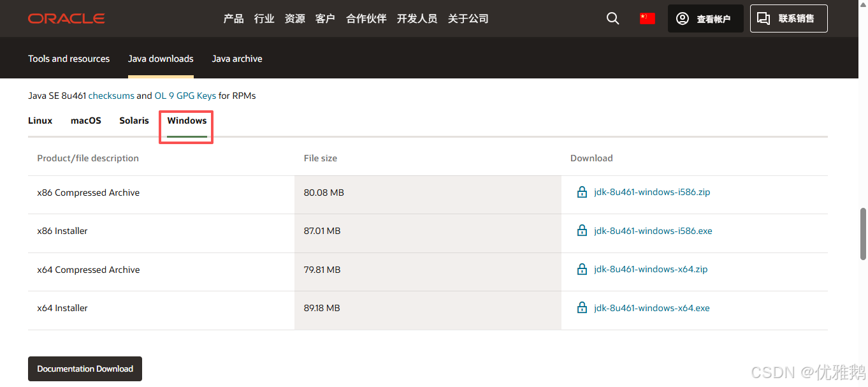Switch to Tools and resources tab
Screen dimensions: 868x387
click(x=69, y=59)
